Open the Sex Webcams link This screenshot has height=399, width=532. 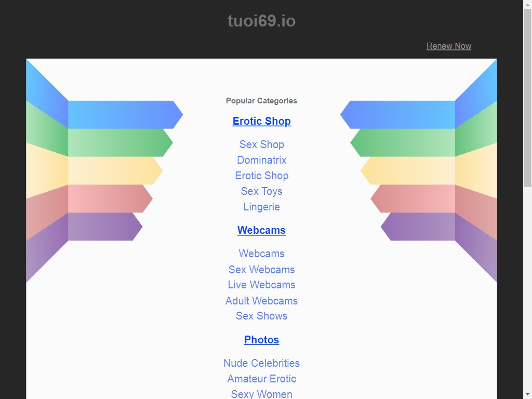[x=261, y=270]
